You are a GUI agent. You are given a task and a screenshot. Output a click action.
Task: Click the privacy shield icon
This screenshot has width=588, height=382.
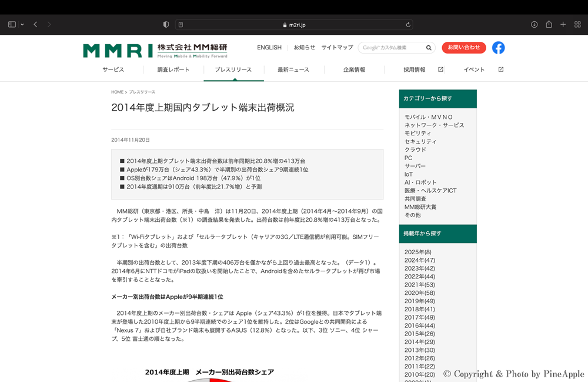click(x=166, y=25)
